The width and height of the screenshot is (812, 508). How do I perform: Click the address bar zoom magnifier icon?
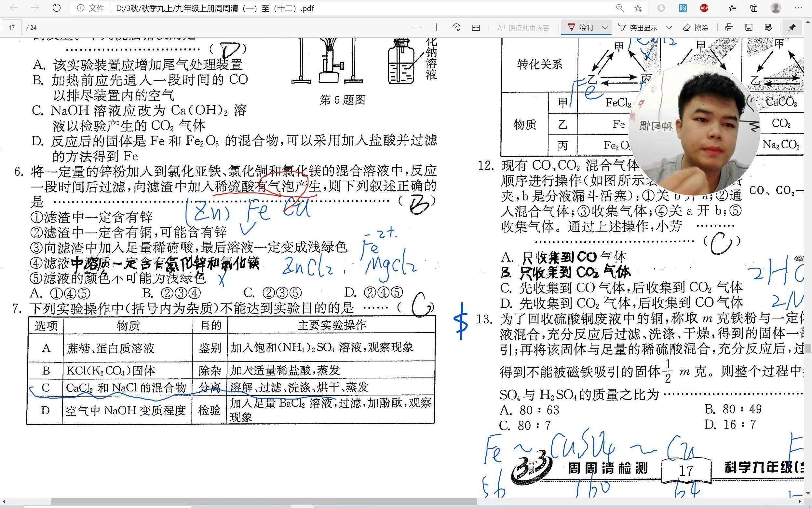(620, 8)
